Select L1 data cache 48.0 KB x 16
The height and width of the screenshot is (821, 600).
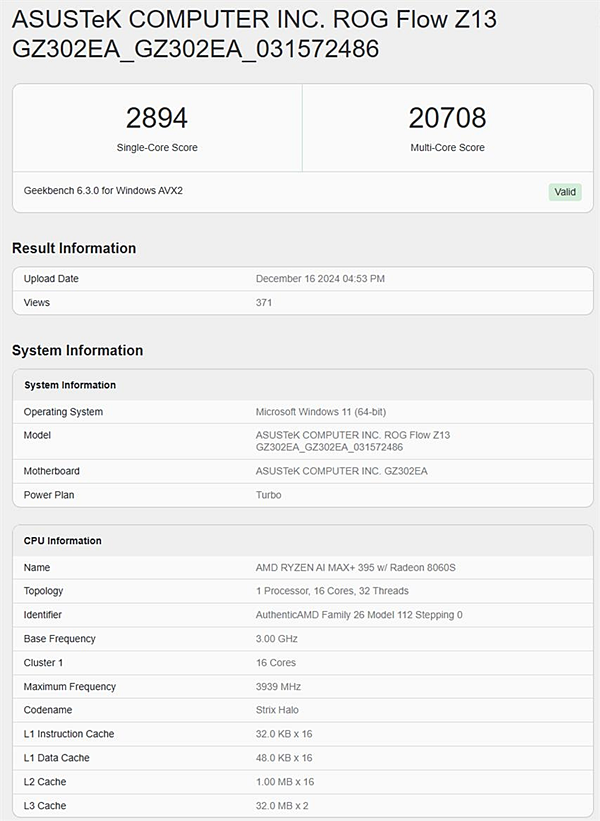[x=284, y=758]
